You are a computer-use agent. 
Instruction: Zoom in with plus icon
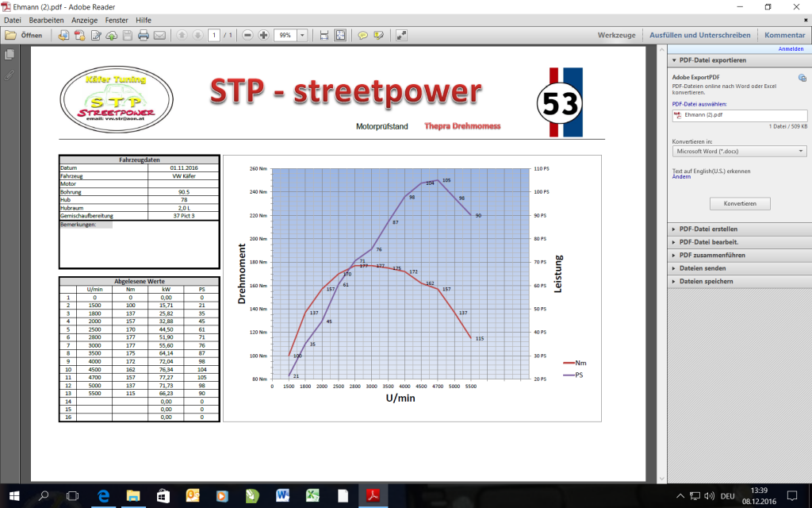[x=263, y=35]
